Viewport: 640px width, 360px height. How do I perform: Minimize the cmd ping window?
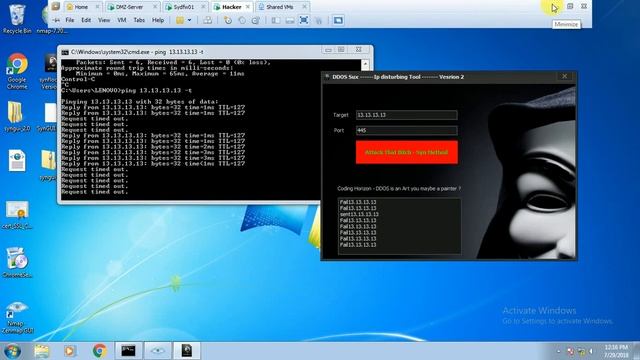tap(328, 50)
